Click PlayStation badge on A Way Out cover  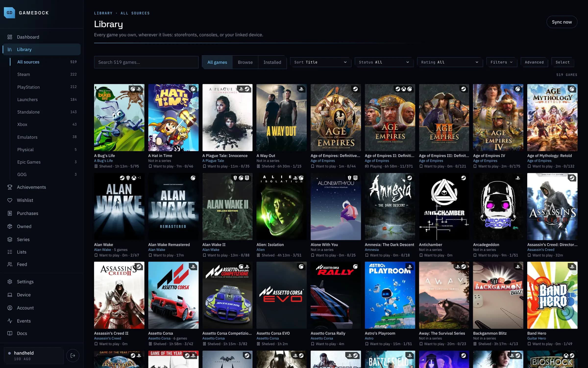301,89
